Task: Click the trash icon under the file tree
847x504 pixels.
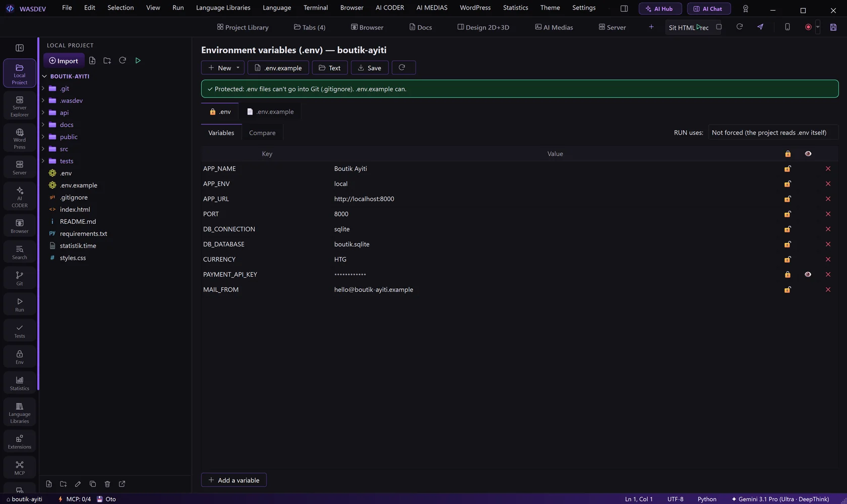Action: pos(107,484)
